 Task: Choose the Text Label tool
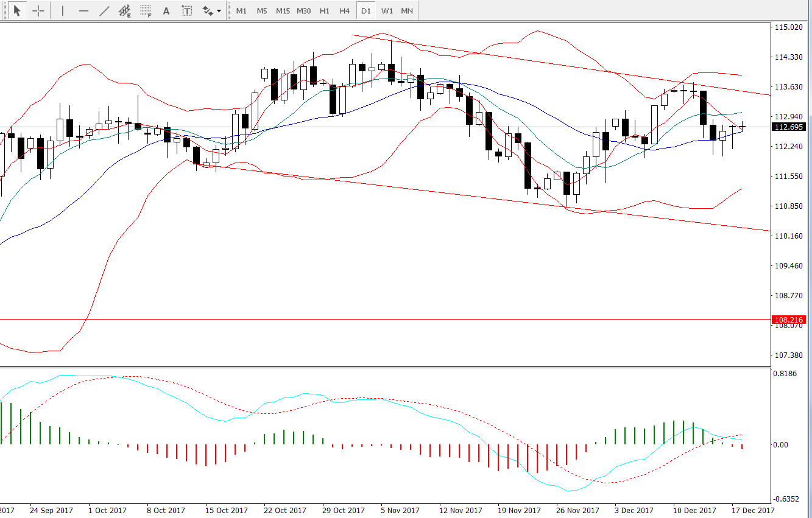coord(187,10)
